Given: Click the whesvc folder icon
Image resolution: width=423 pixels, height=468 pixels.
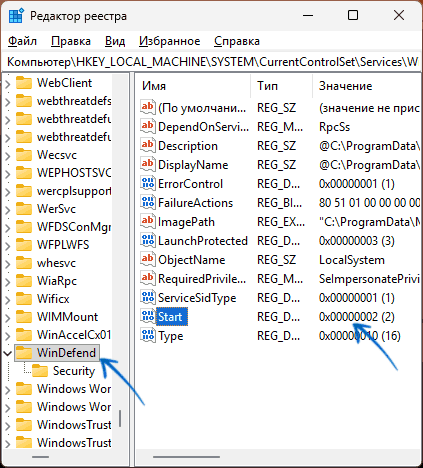Looking at the screenshot, I should (24, 263).
